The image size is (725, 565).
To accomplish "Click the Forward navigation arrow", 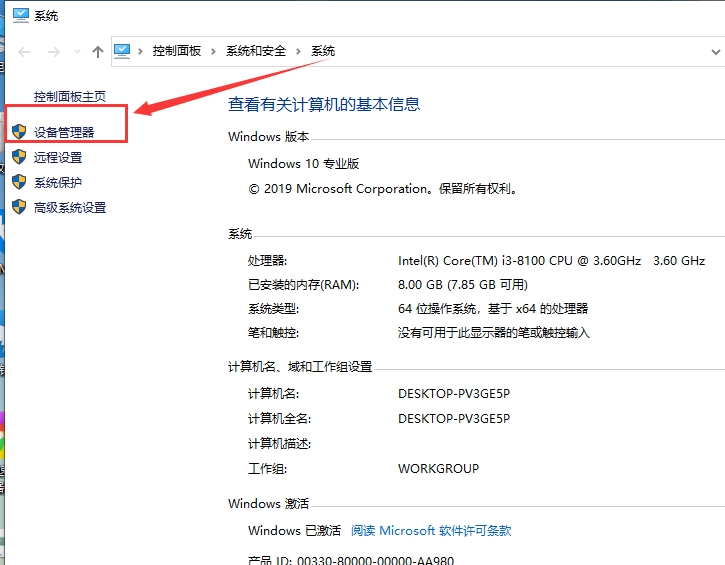I will [53, 51].
